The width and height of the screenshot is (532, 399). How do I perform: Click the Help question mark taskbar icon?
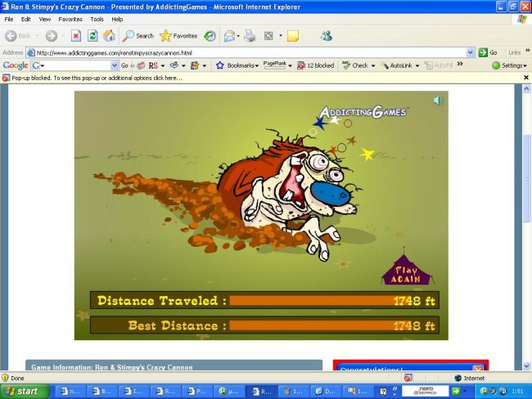pos(383,392)
